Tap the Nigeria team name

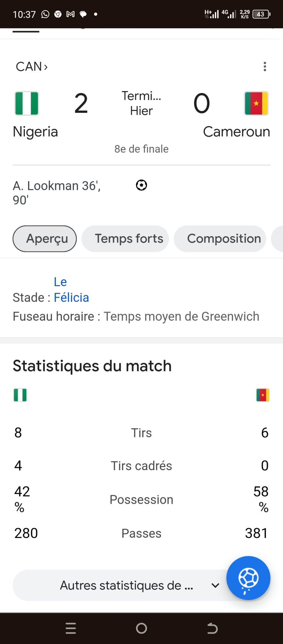pos(35,132)
